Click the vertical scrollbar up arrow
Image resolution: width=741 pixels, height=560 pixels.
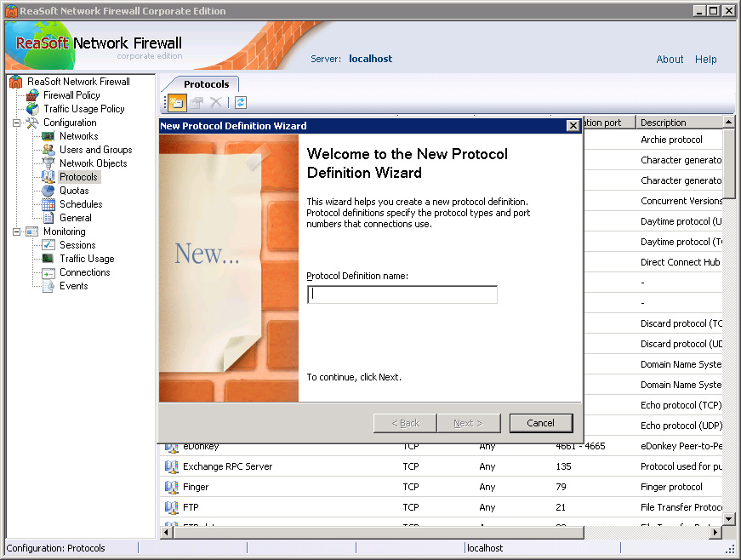click(x=729, y=122)
